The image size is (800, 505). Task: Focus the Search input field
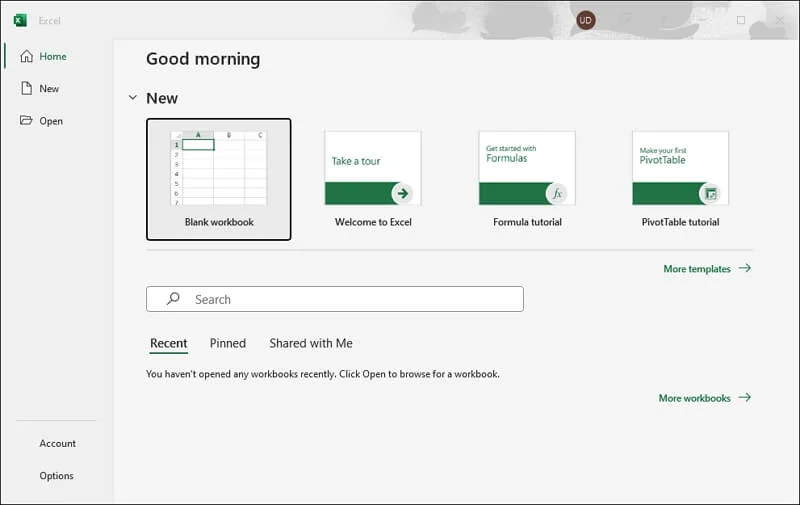(x=335, y=299)
